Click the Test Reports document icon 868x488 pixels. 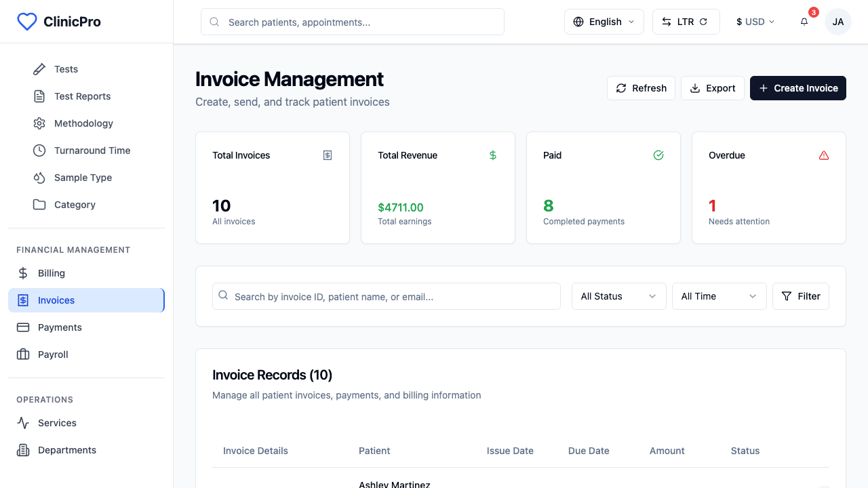click(x=39, y=96)
